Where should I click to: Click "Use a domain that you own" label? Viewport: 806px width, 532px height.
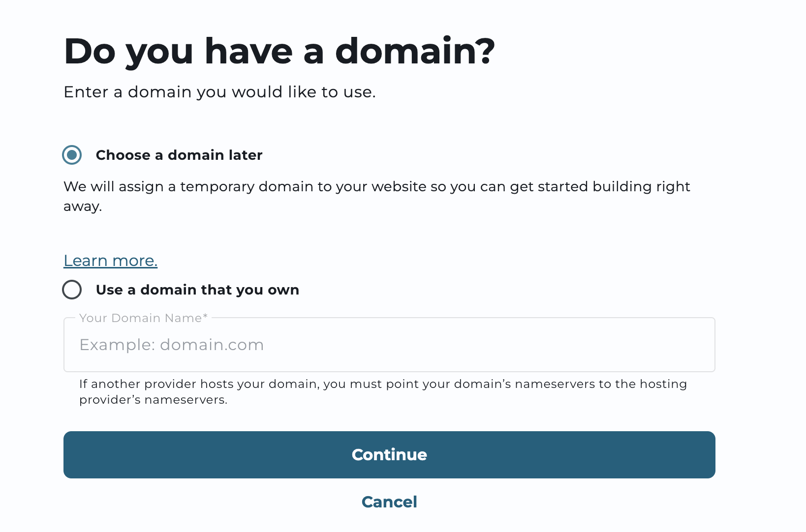click(x=197, y=290)
